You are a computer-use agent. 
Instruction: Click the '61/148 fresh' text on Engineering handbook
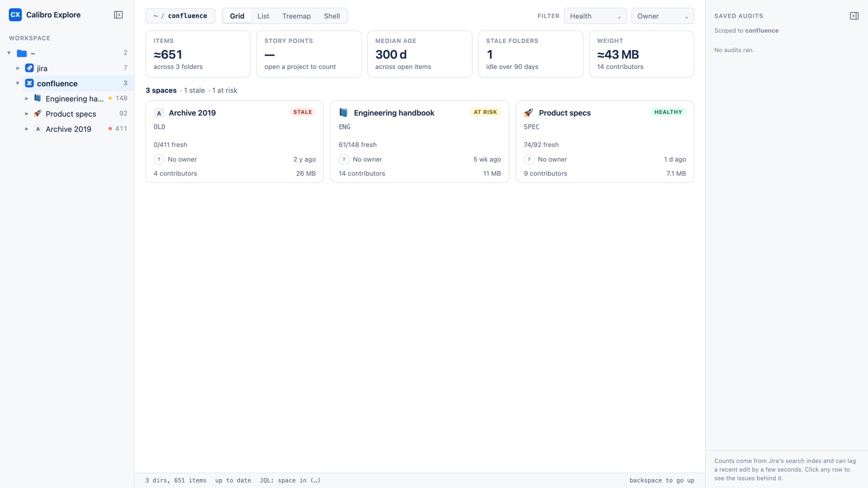(358, 145)
